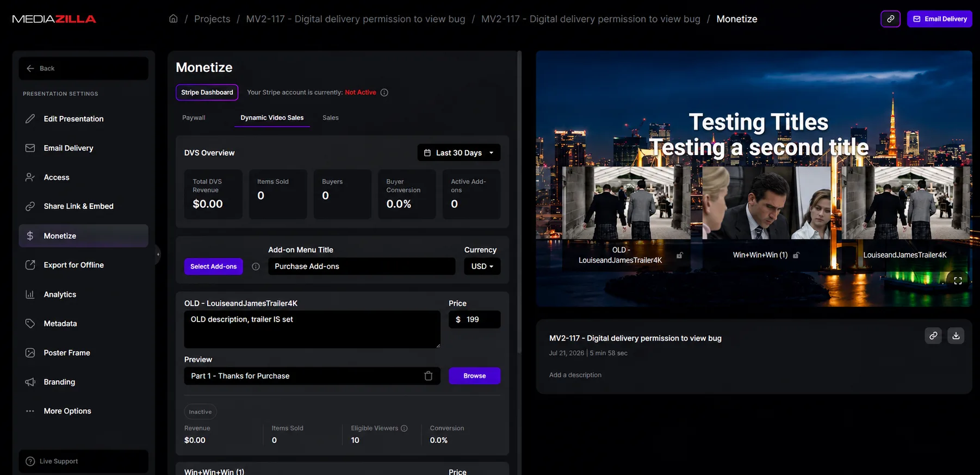
Task: Open Analytics page
Action: point(83,294)
